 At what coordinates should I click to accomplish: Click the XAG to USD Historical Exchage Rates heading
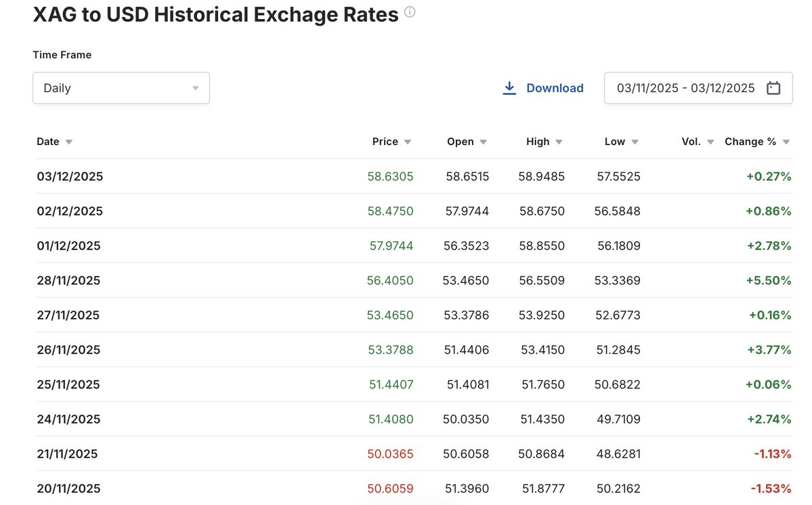(x=216, y=14)
